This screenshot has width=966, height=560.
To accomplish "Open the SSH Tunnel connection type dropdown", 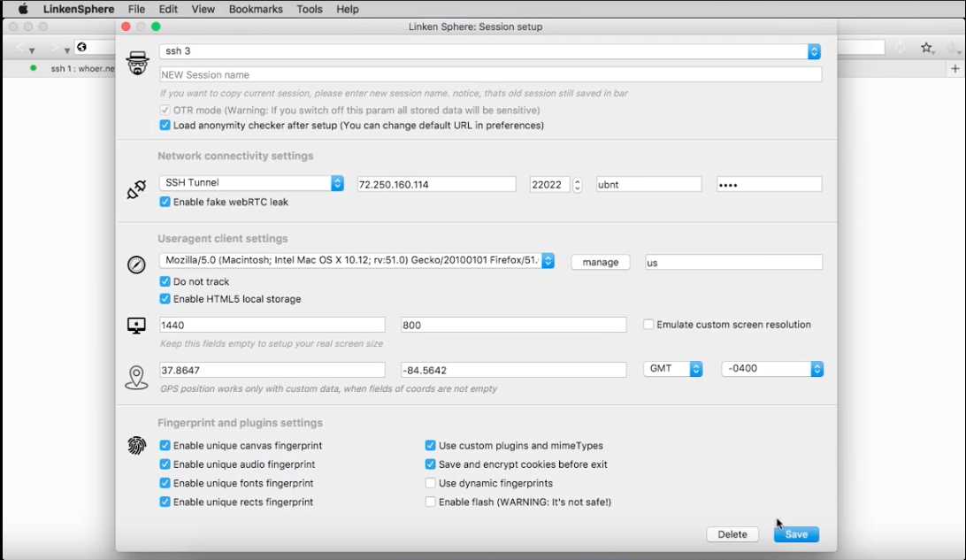I will tap(337, 183).
